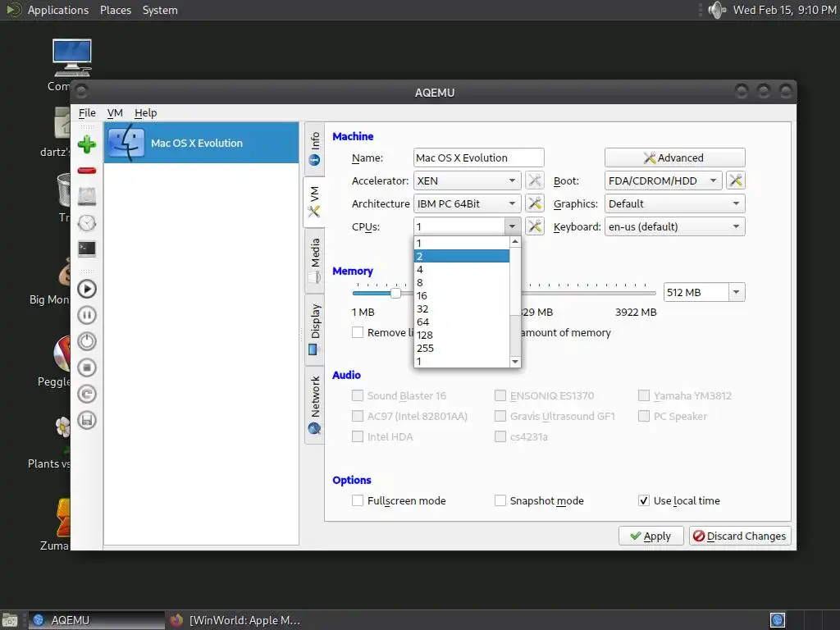Open architecture settings wrench icon
This screenshot has height=630, width=840.
[x=535, y=203]
